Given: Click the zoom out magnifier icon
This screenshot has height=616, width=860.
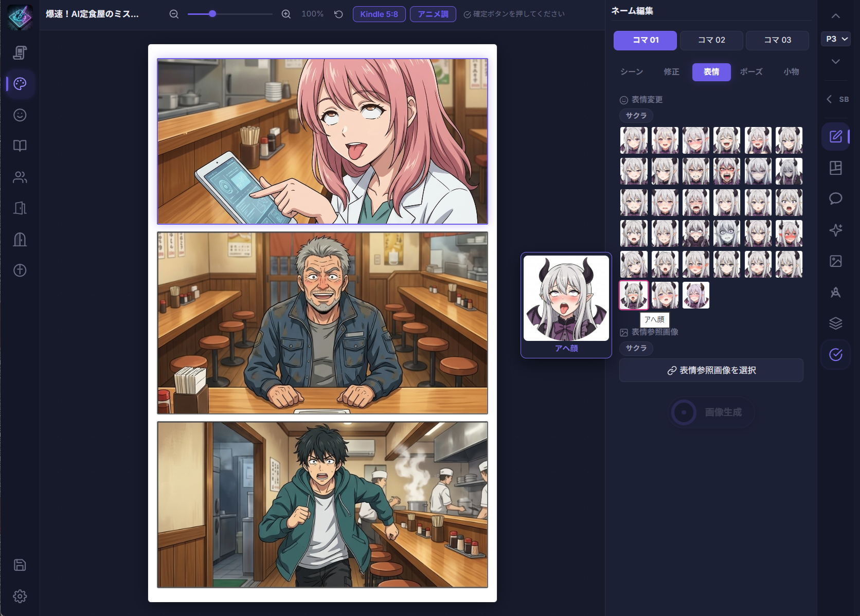Looking at the screenshot, I should point(174,14).
